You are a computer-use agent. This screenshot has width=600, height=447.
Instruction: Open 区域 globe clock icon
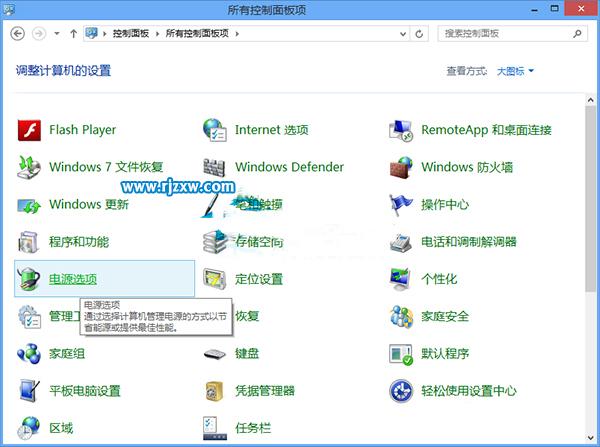tap(29, 428)
